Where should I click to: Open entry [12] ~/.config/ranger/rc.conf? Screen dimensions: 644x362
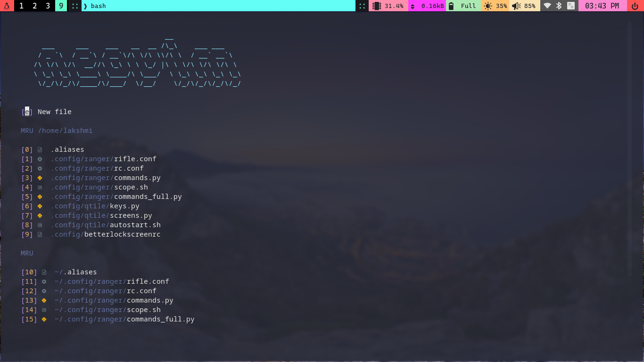point(89,291)
